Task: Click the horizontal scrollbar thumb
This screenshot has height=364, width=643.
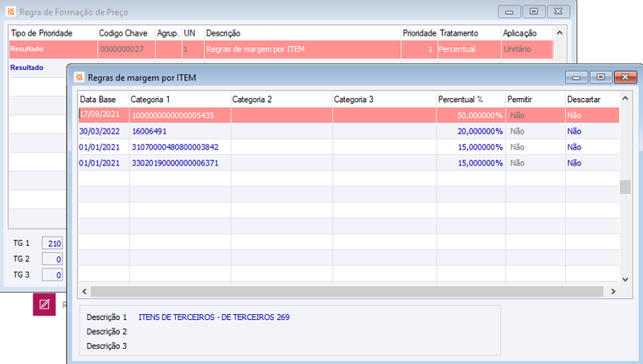Action: tap(347, 292)
